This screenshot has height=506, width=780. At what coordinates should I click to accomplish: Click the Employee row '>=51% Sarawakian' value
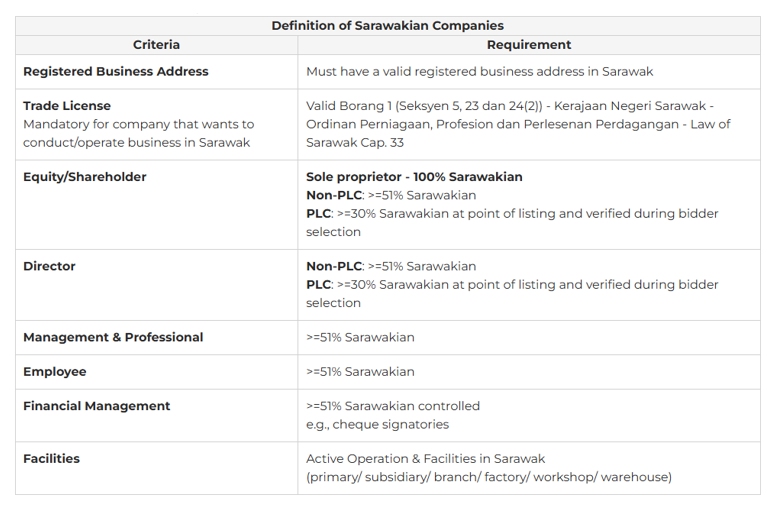pos(360,372)
